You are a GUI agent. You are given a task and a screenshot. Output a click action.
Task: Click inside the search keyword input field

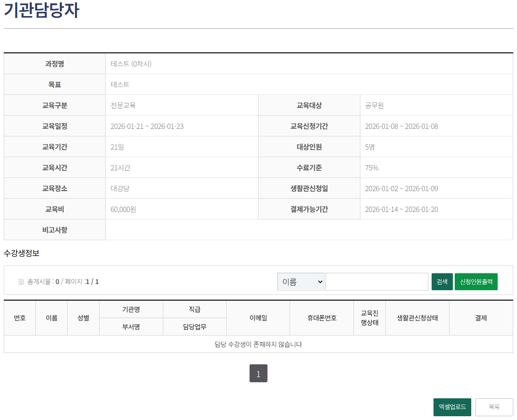(376, 281)
